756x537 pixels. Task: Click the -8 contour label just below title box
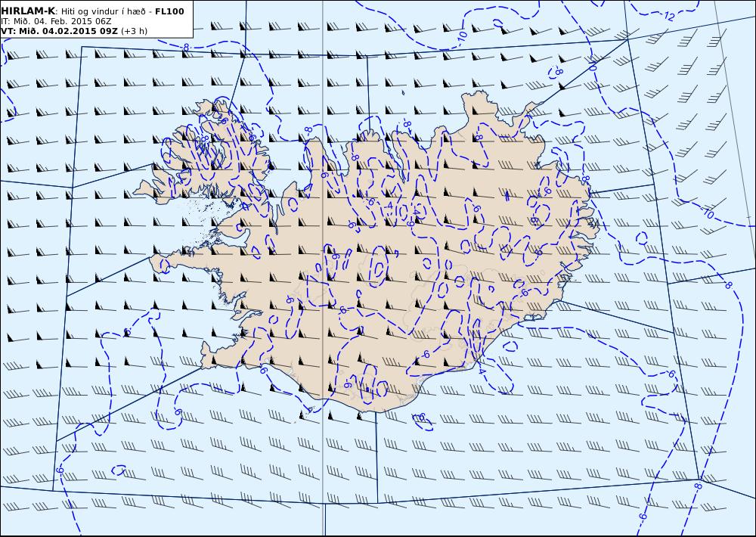[x=185, y=48]
